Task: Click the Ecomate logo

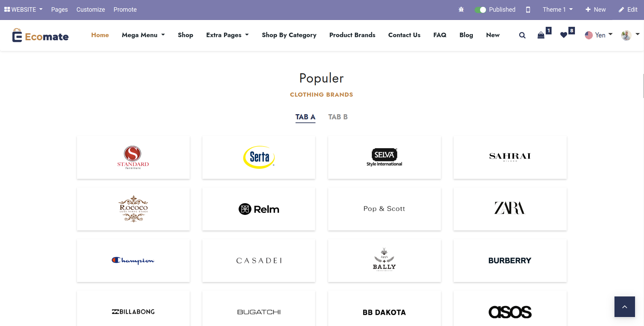Action: (x=40, y=35)
